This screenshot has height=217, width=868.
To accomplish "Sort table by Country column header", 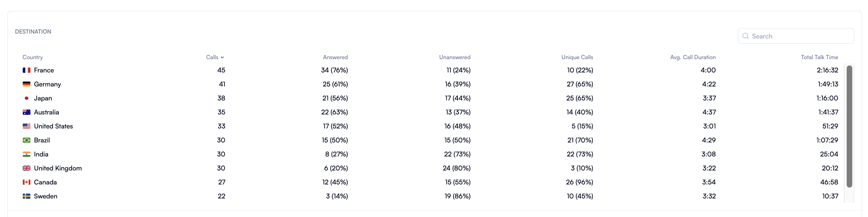I will click(x=33, y=57).
